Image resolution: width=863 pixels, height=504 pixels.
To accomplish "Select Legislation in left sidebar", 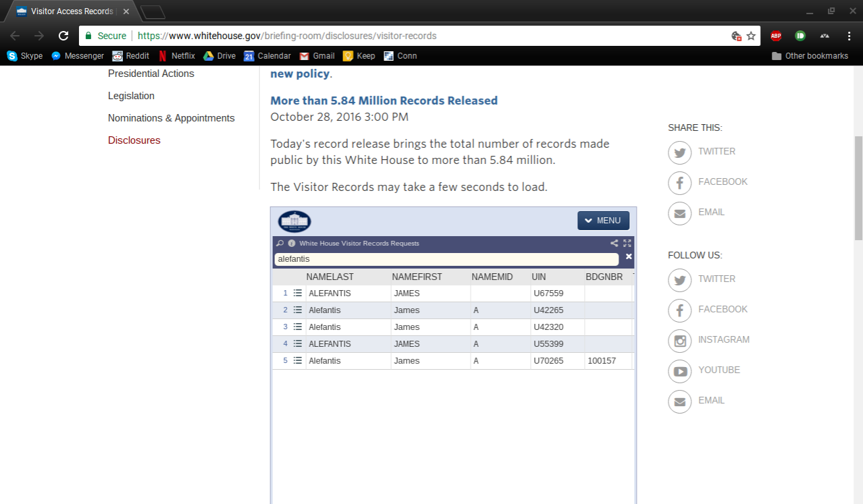I will point(131,96).
